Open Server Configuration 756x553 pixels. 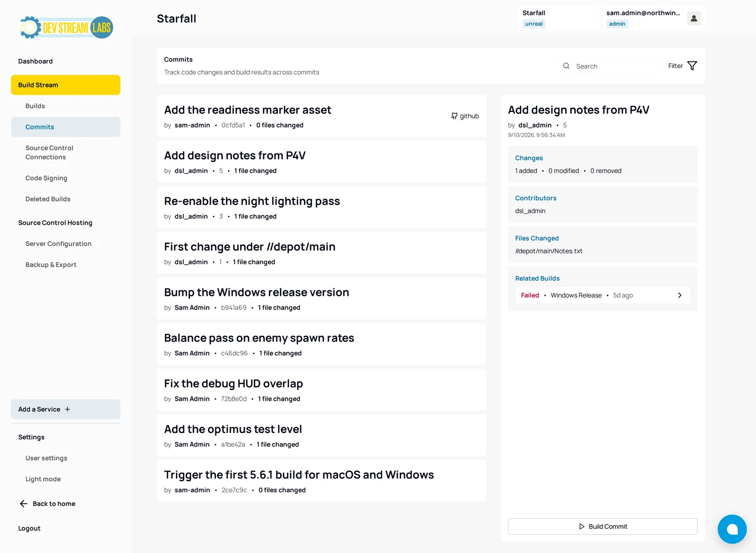(59, 244)
